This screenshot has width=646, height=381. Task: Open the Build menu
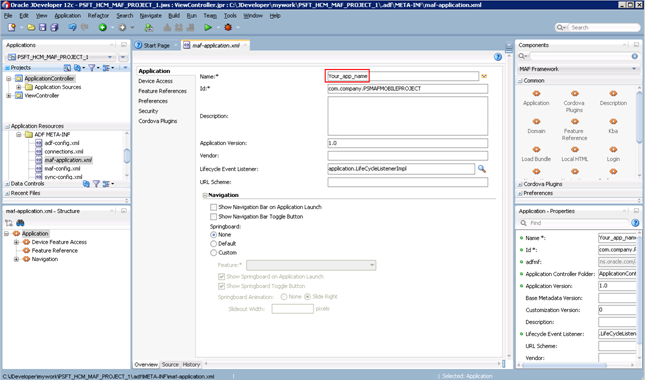(174, 16)
